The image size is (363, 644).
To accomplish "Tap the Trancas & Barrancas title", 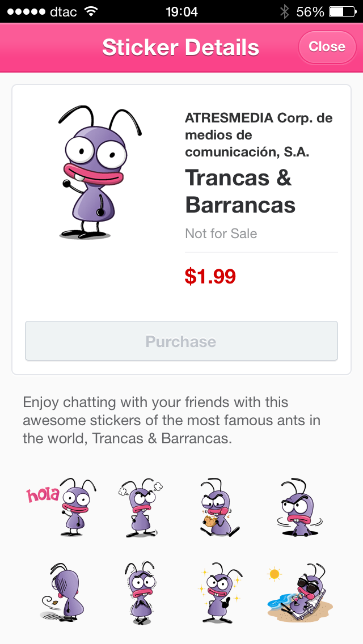I will 240,191.
